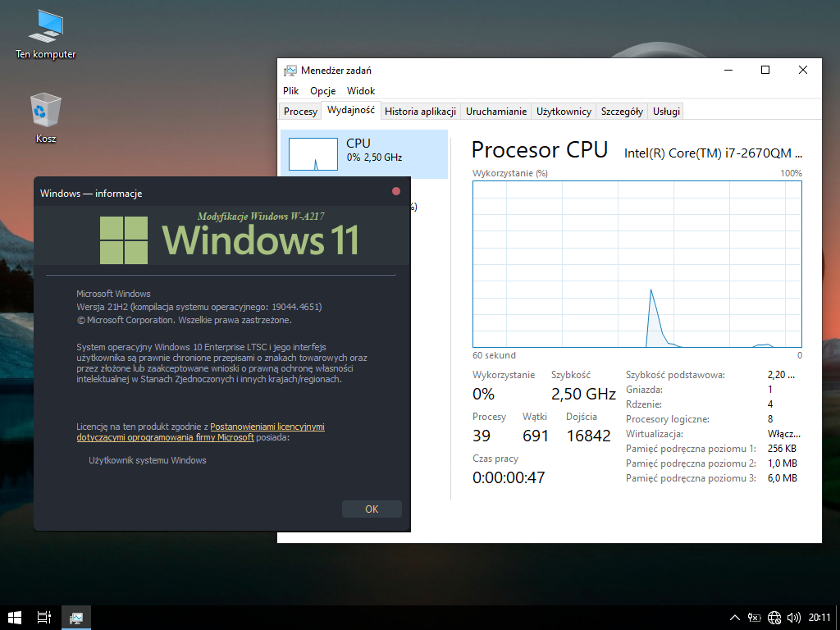Open the Opcje menu
840x630 pixels.
322,91
